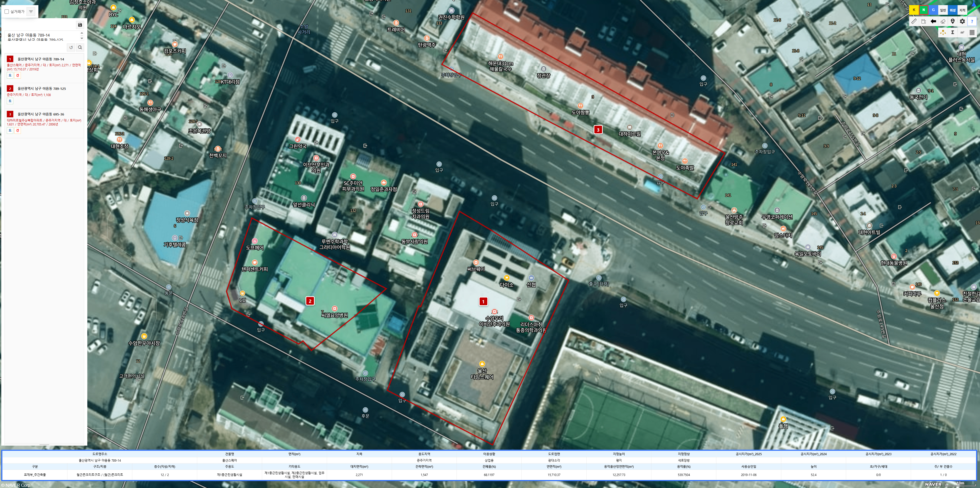Expand the list lines menu icon
The width and height of the screenshot is (980, 488).
[972, 32]
